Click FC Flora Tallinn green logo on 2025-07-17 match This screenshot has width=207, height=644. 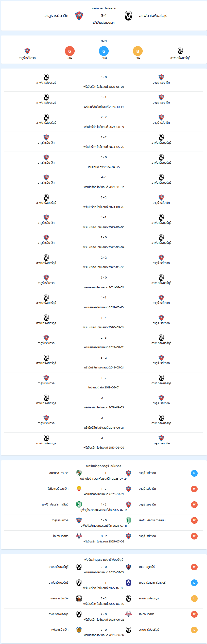click(79, 505)
